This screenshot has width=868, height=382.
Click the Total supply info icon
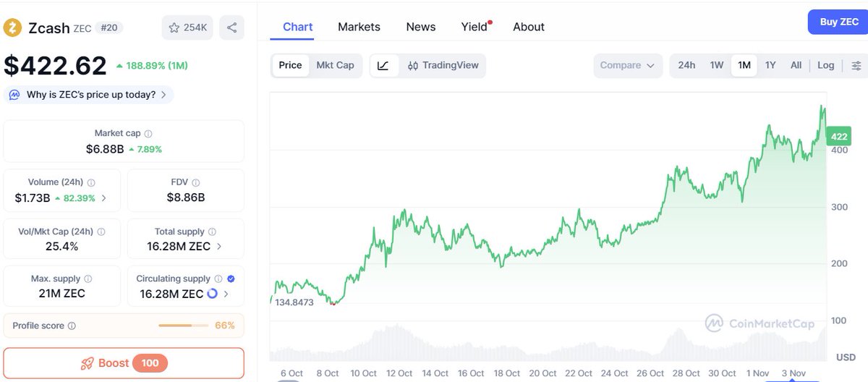pos(212,232)
